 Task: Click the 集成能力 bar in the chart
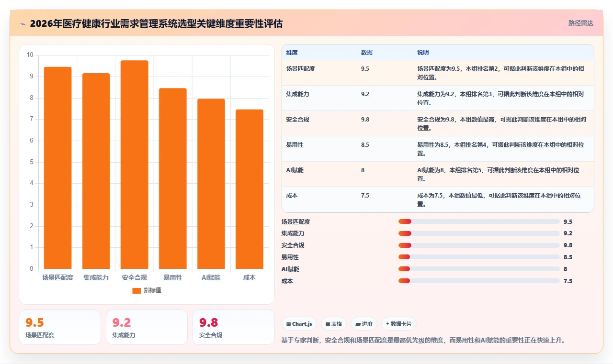[x=96, y=171]
